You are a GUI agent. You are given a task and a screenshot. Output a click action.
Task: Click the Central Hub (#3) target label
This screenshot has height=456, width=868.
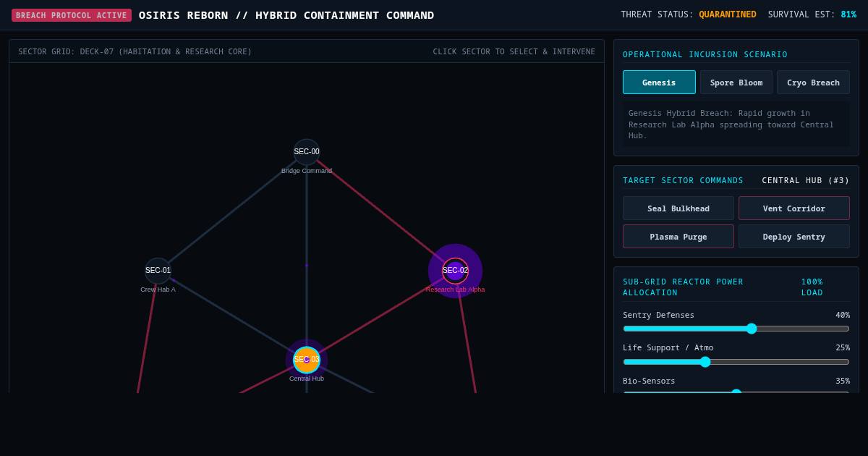806,181
